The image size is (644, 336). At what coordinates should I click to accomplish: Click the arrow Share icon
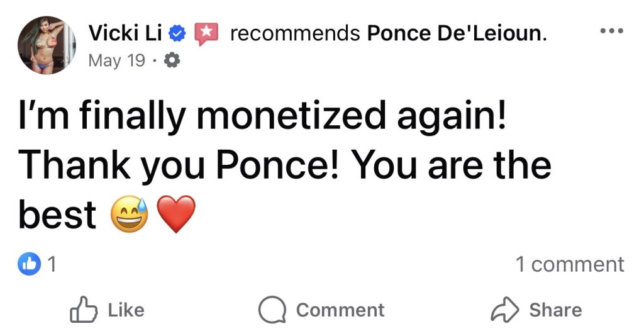(504, 310)
